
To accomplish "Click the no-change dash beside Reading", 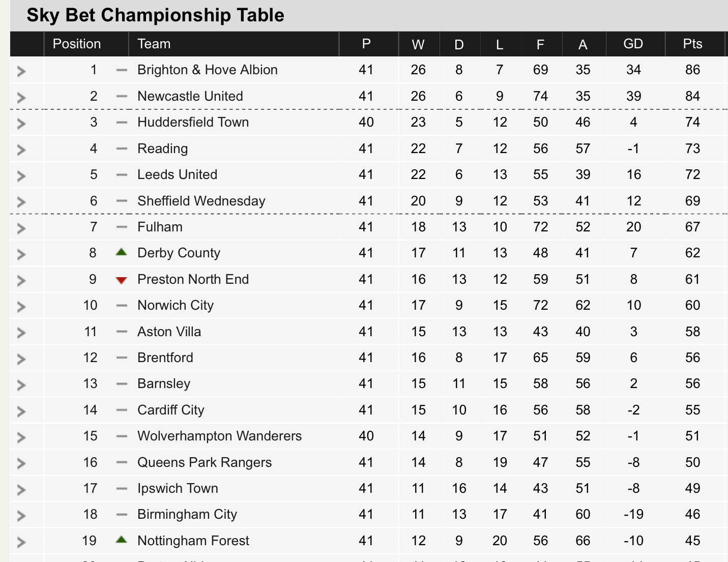I will point(122,149).
